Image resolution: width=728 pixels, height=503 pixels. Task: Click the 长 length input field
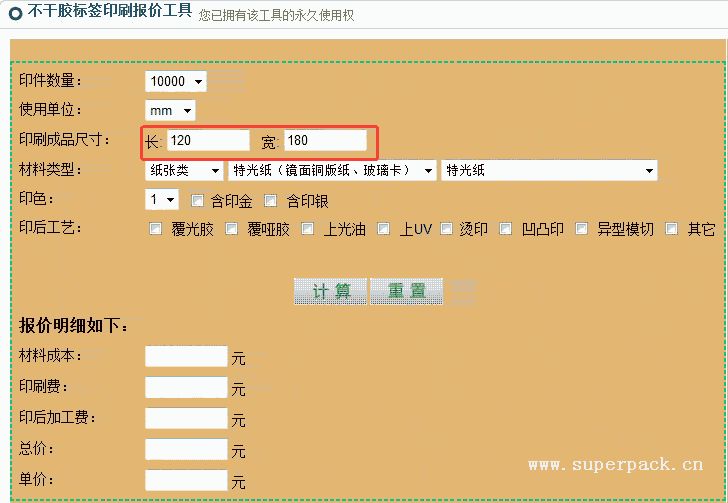tap(208, 141)
